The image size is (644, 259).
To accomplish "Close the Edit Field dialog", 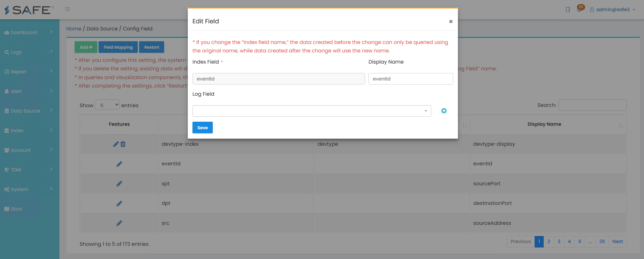I will coord(450,21).
